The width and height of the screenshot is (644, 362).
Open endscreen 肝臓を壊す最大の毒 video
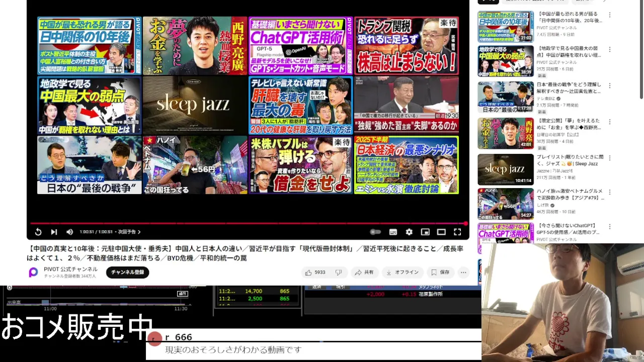click(300, 105)
